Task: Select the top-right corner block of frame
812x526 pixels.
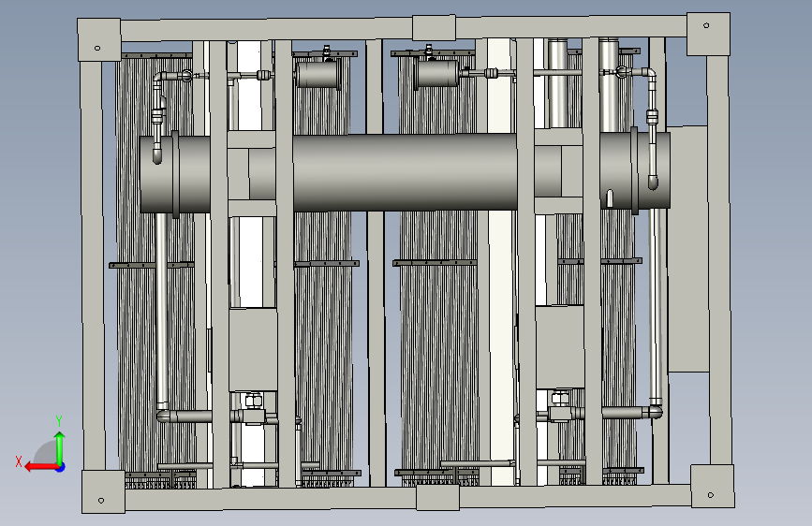Action: click(708, 35)
